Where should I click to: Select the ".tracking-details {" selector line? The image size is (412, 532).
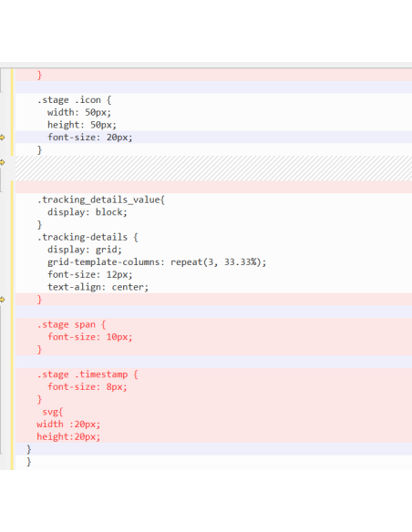pyautogui.click(x=88, y=237)
